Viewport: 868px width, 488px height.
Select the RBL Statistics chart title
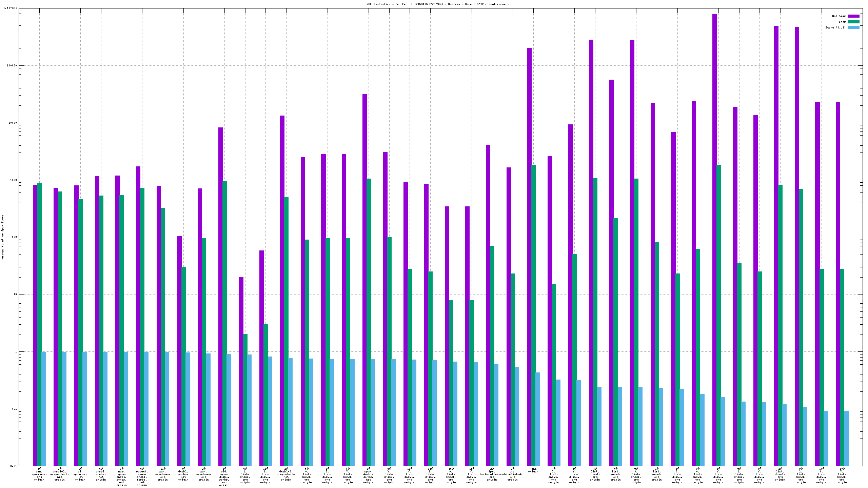click(440, 4)
